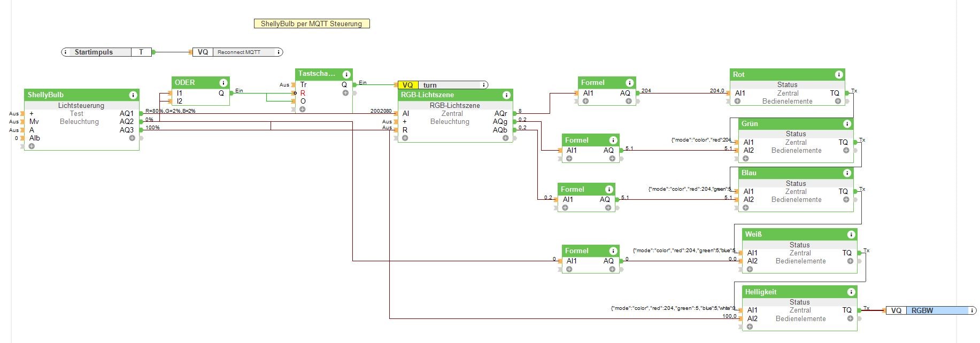Select the yellow turn VQ connector
Viewport: 980px width, 343px height.
[443, 85]
